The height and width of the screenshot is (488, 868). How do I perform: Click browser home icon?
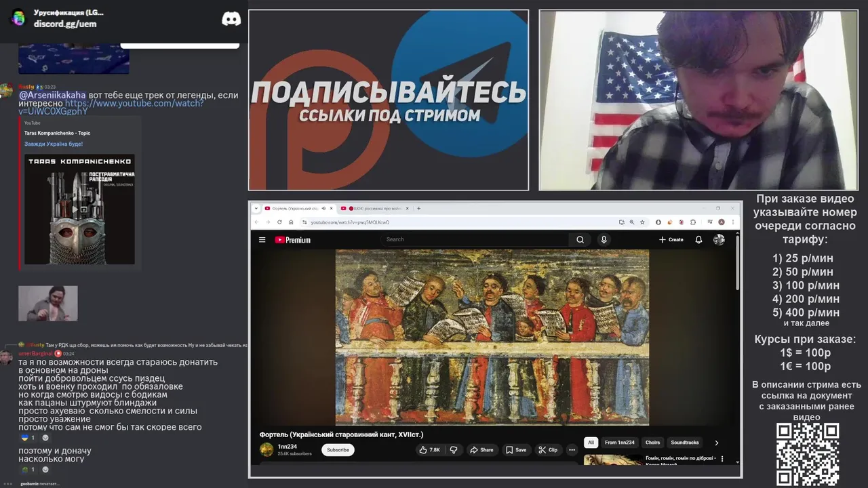coord(291,222)
